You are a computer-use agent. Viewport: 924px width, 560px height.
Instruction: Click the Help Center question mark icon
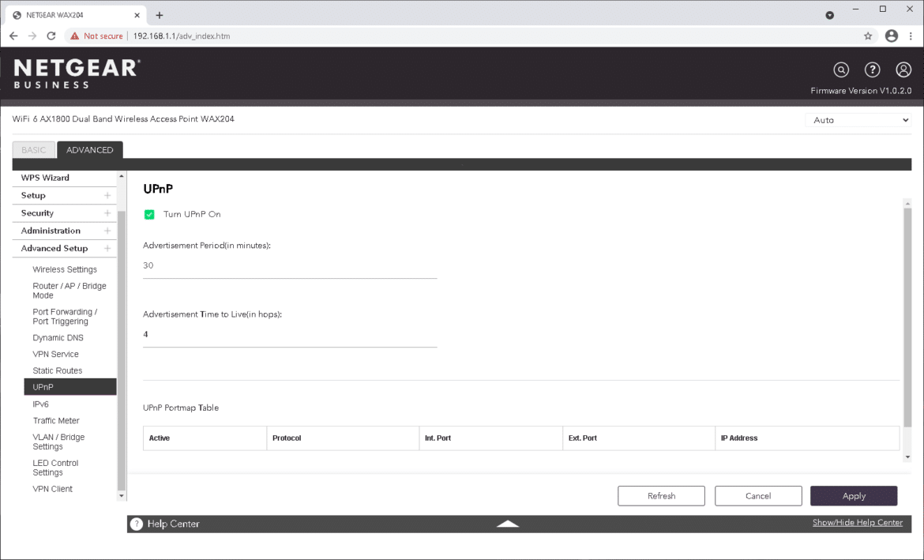point(136,524)
